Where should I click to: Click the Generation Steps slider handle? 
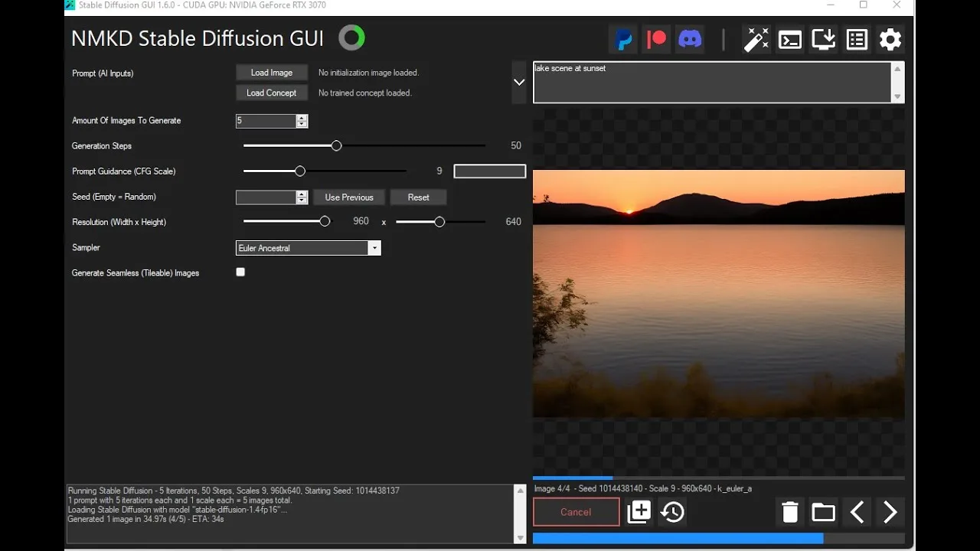pyautogui.click(x=336, y=145)
